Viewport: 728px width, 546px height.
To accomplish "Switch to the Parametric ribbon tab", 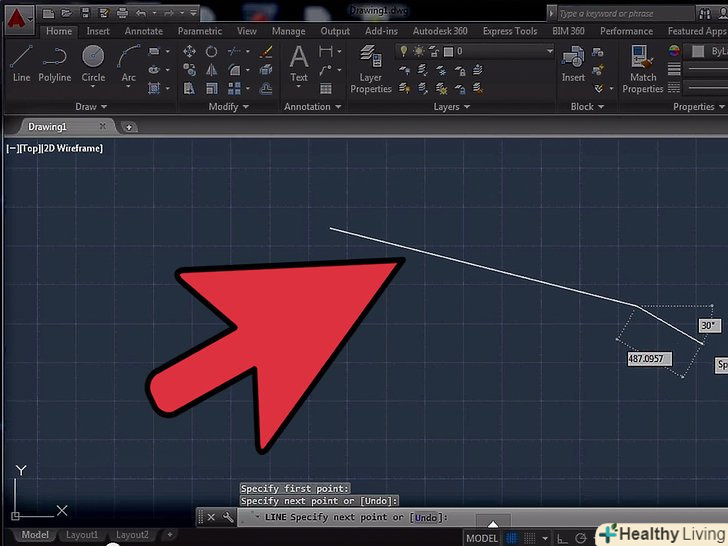I will pyautogui.click(x=200, y=31).
